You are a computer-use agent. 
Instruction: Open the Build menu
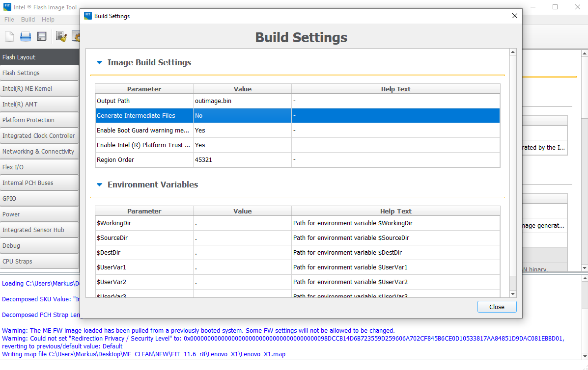click(28, 20)
